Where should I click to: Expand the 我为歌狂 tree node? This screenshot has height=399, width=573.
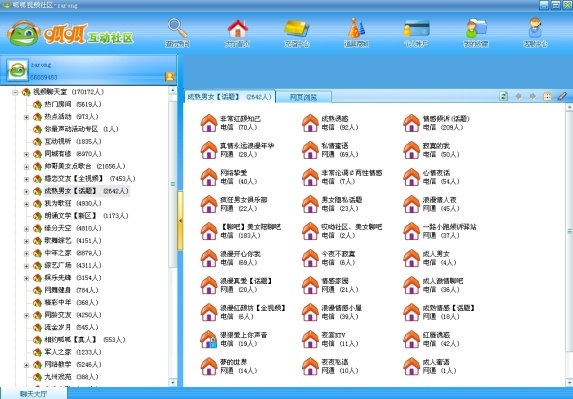tap(26, 204)
